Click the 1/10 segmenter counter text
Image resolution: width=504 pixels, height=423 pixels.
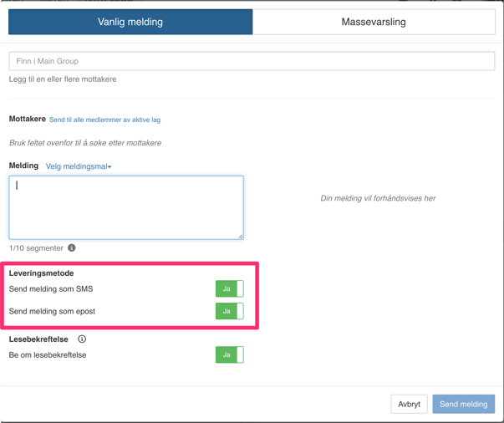36,248
